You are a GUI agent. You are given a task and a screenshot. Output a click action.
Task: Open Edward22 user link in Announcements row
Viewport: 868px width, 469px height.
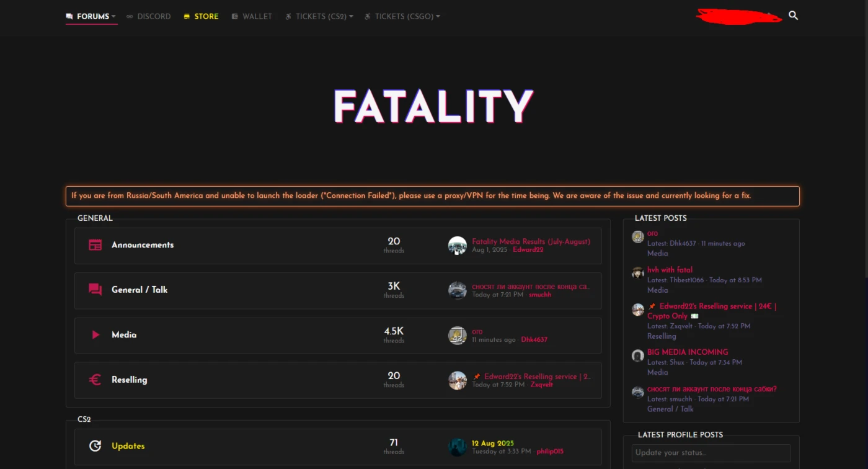528,250
